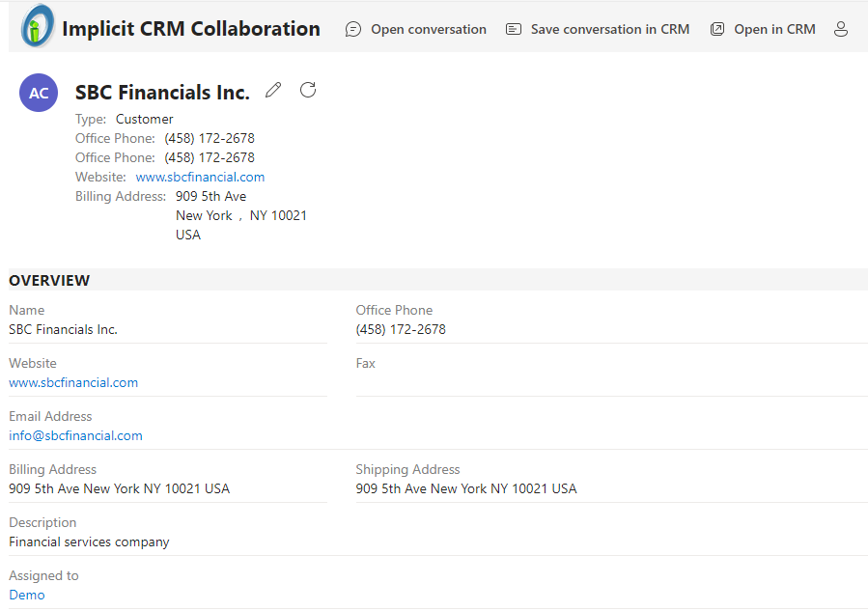Click the empty Fax field

610,383
